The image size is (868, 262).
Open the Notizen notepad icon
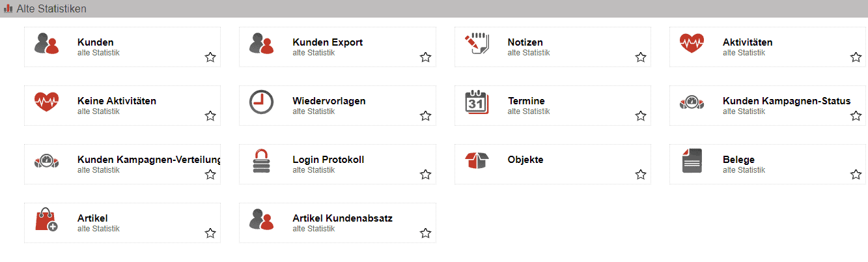pos(477,43)
